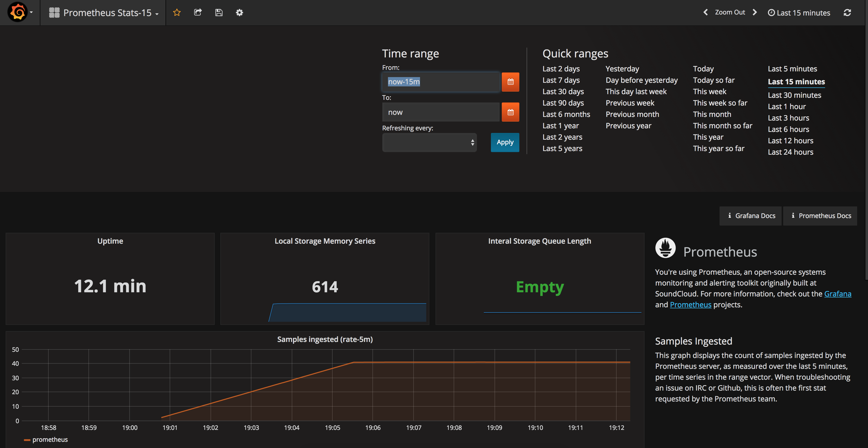Open the Prometheus Docs panel

(820, 216)
